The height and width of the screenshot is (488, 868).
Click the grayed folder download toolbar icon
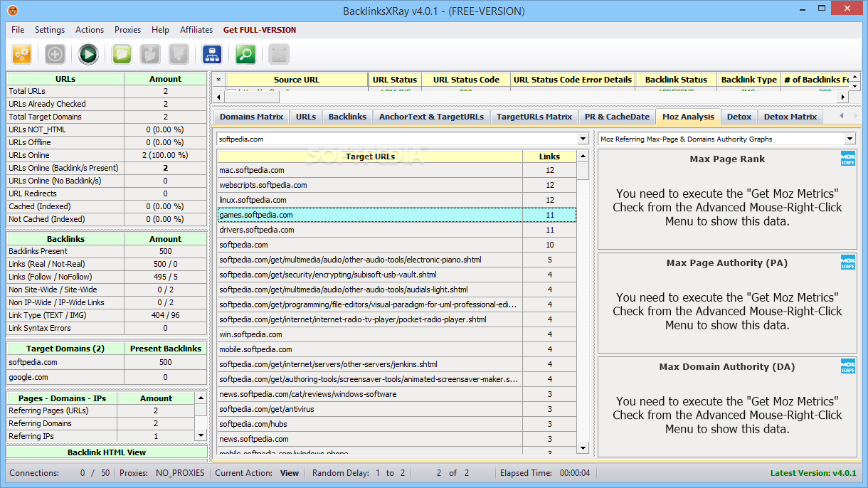[179, 54]
